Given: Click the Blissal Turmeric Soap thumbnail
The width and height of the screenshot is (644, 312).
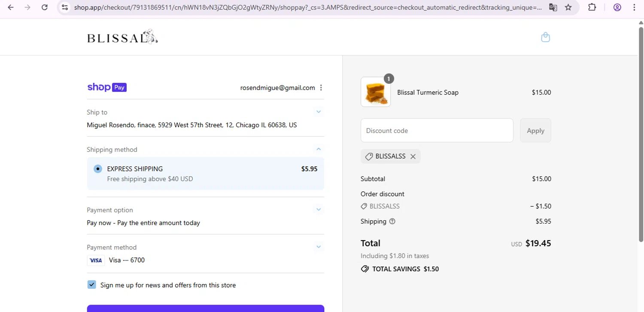Looking at the screenshot, I should click(376, 92).
